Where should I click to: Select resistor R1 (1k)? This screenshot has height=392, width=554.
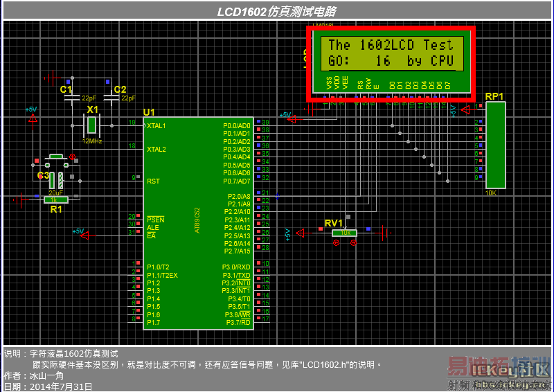click(x=56, y=200)
